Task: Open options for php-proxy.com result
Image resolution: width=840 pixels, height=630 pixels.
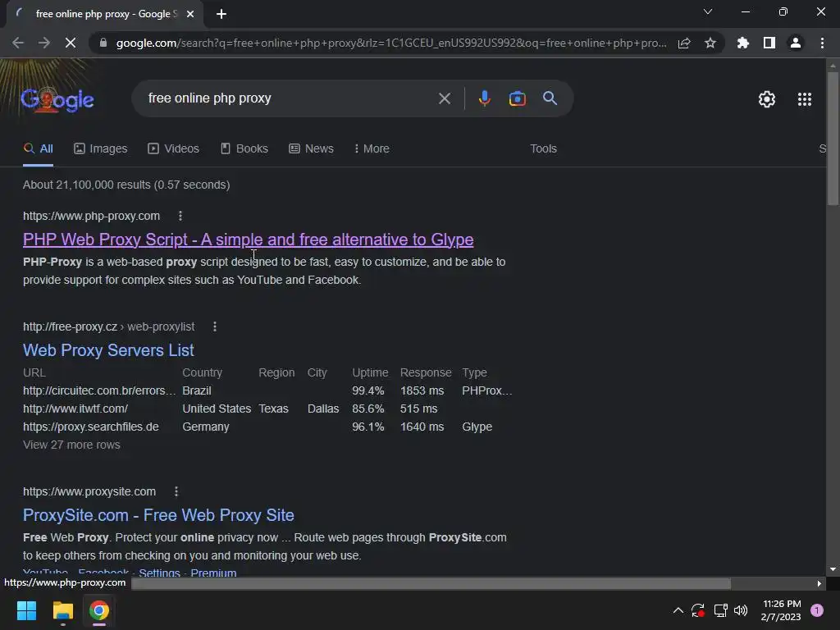Action: pos(180,216)
